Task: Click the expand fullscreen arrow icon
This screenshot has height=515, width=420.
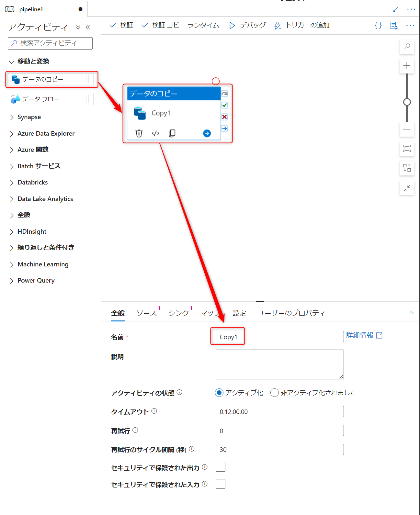Action: coord(396,9)
